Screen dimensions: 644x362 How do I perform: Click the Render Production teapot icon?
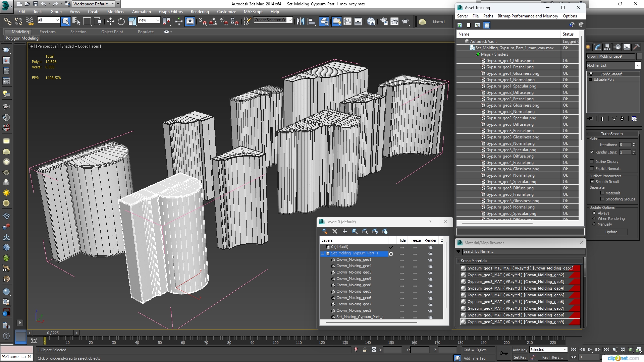coord(406,22)
